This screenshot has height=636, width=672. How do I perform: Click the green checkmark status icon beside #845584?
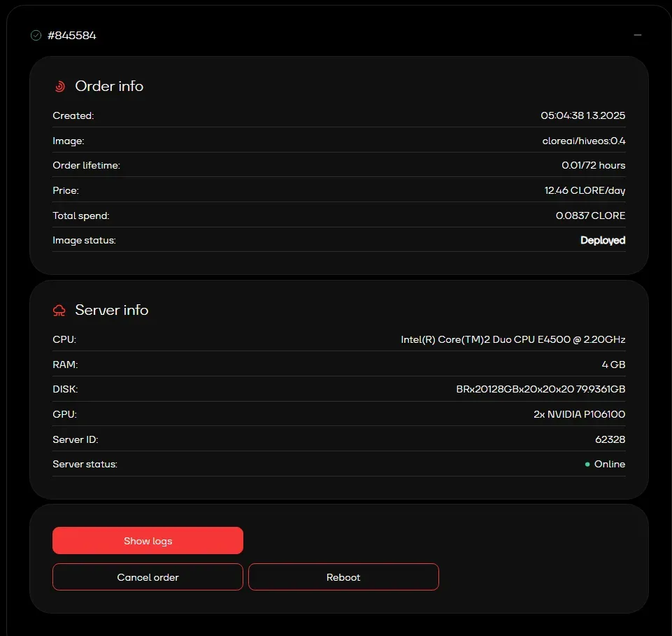(36, 35)
